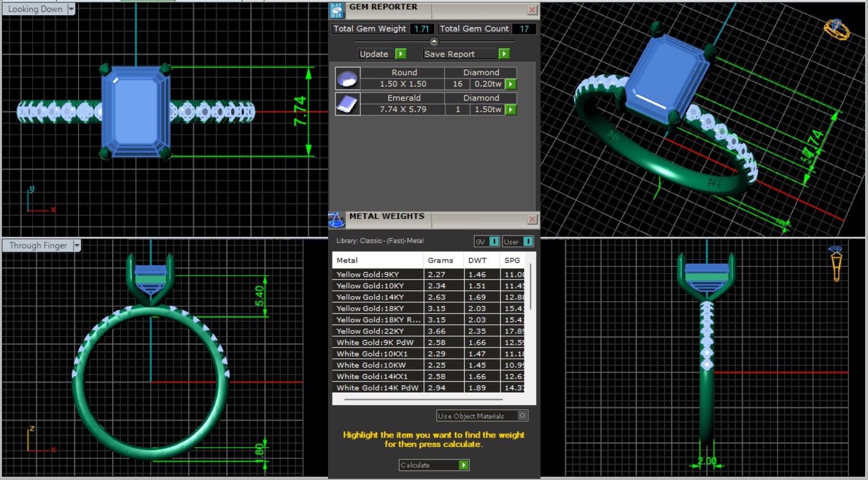Toggle the GV library switch
The width and height of the screenshot is (868, 480).
click(494, 242)
